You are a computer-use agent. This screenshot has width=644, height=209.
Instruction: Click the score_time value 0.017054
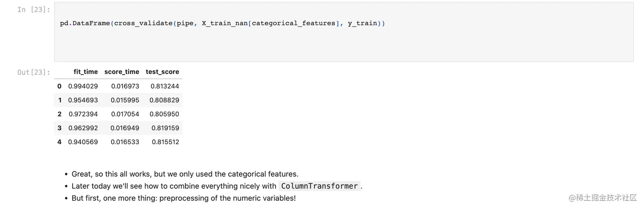[x=125, y=114]
